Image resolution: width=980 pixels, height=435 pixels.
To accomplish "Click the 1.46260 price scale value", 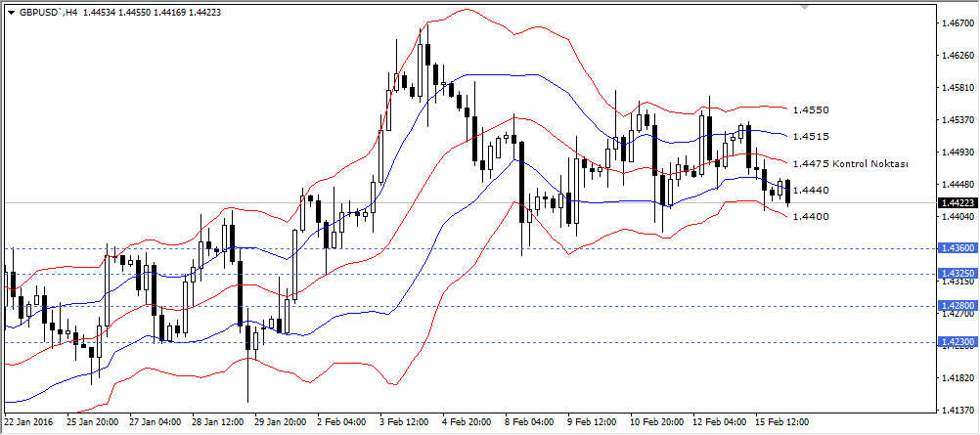I will (x=958, y=56).
